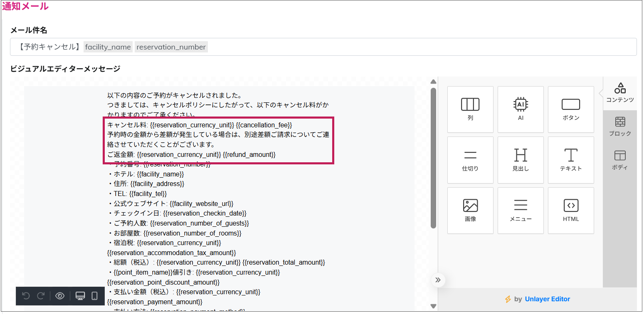Open the ブロック (Blocks) tab

(x=620, y=126)
